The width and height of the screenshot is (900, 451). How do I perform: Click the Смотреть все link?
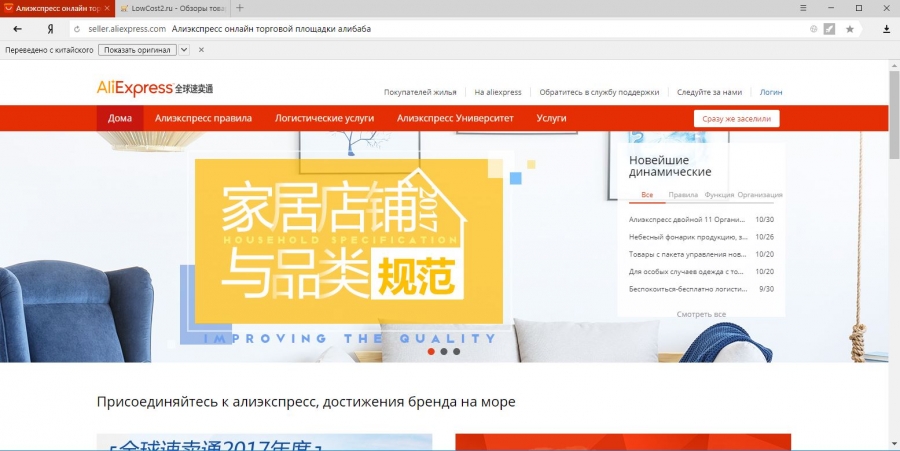tap(701, 314)
